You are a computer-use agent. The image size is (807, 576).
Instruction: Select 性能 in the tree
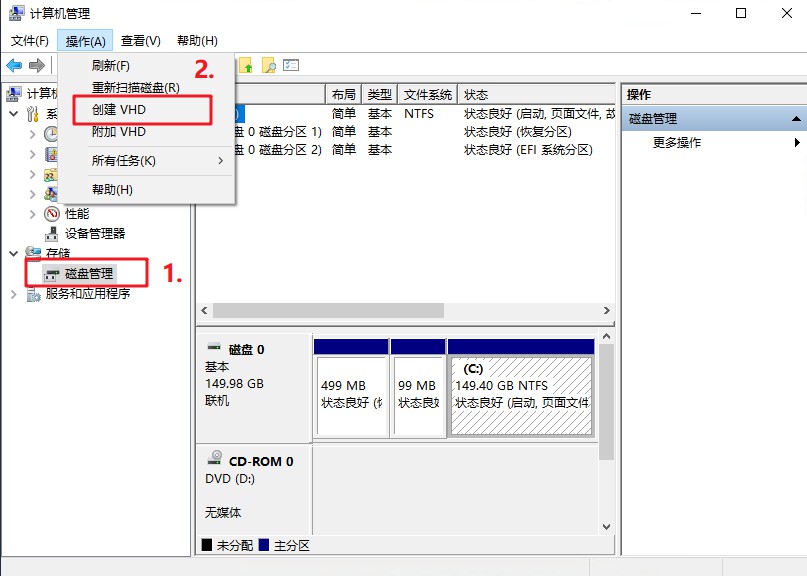[77, 214]
